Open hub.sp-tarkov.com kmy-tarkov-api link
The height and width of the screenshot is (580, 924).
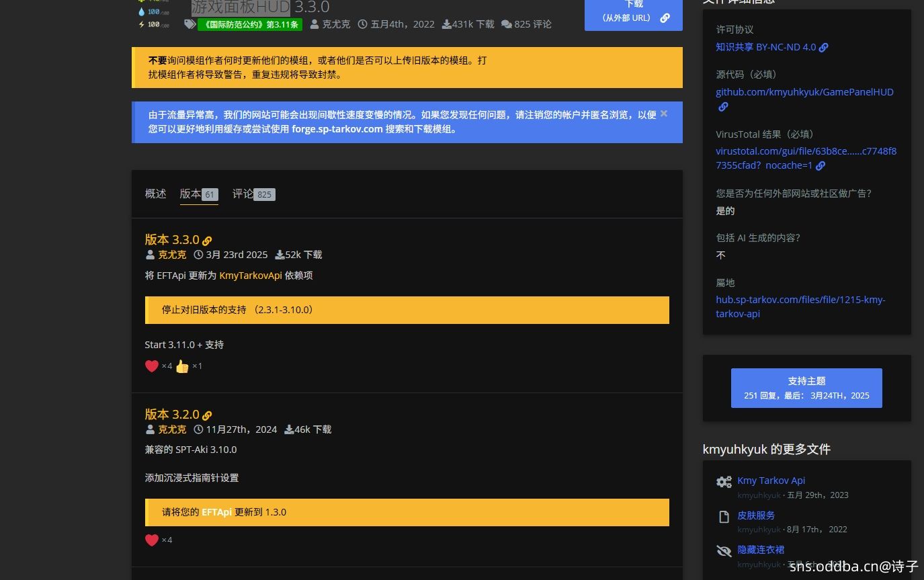[800, 306]
